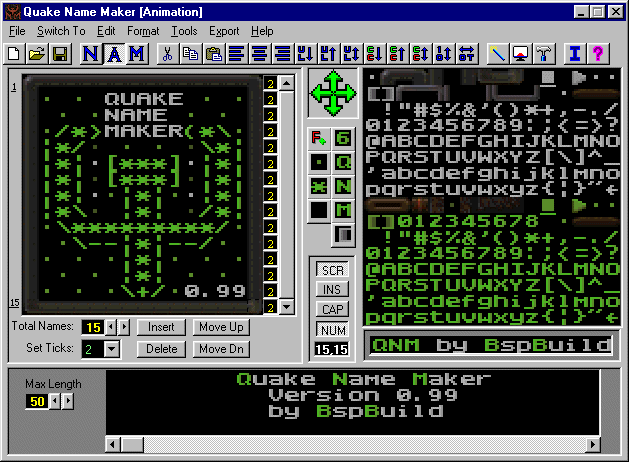
Task: Click the Open folder toolbar icon
Action: 37,54
